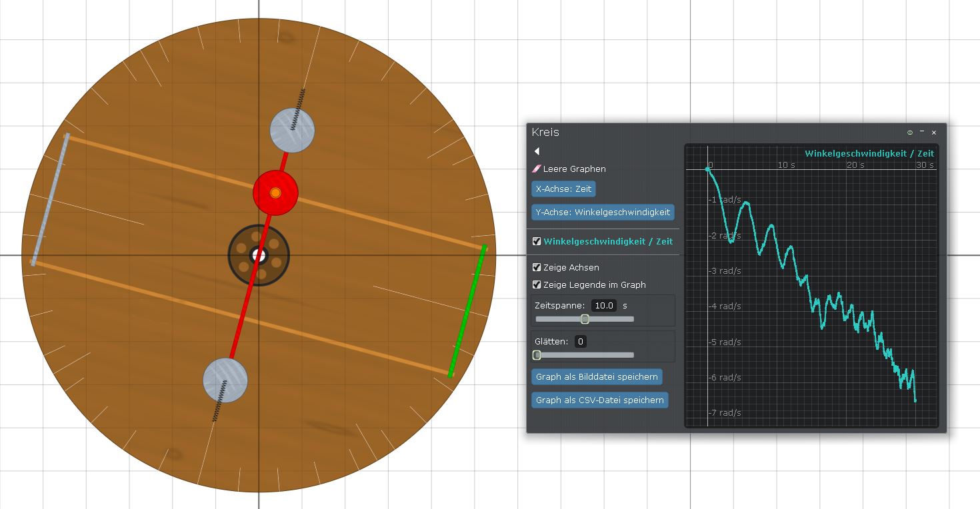The height and width of the screenshot is (509, 980).
Task: Select the spring below the lower gray circle
Action: point(220,400)
